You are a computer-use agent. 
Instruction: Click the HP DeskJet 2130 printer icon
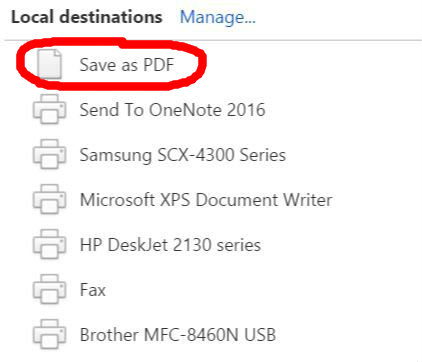(49, 244)
